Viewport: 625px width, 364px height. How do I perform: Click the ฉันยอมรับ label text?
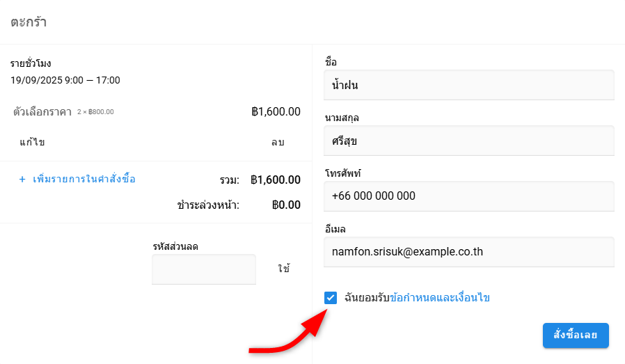[367, 298]
